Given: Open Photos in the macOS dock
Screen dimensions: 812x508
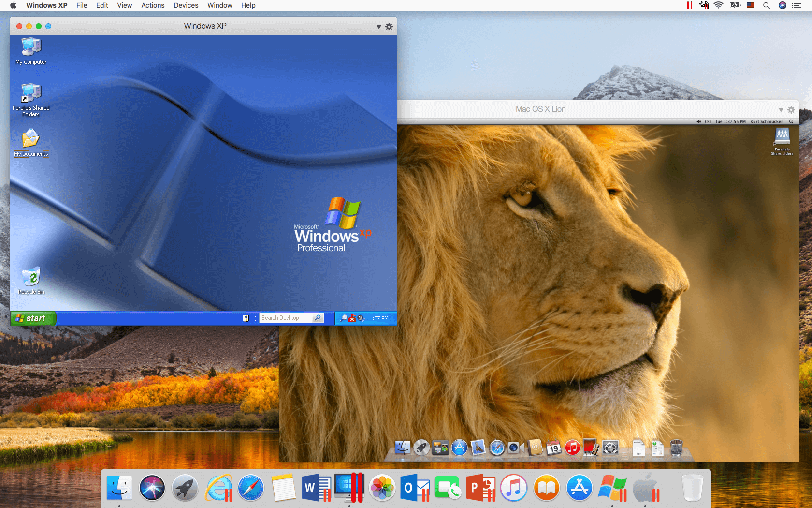Looking at the screenshot, I should (x=382, y=488).
